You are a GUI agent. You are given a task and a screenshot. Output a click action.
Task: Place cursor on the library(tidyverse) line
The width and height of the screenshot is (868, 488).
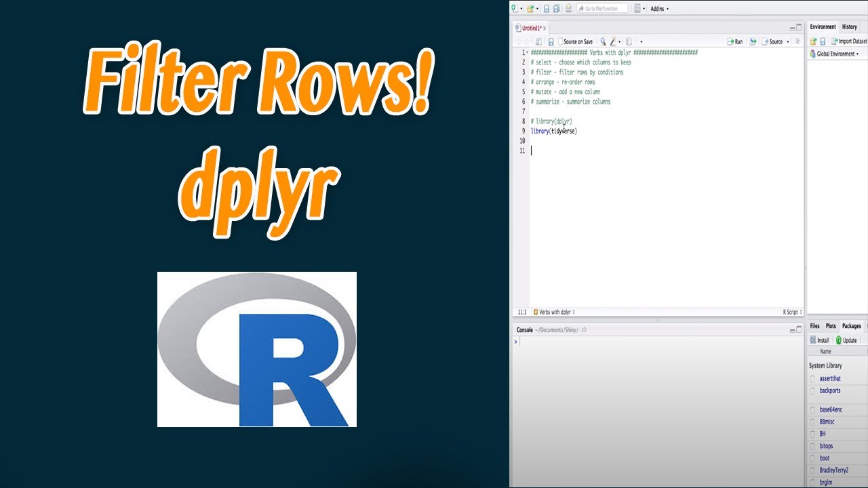click(x=554, y=131)
